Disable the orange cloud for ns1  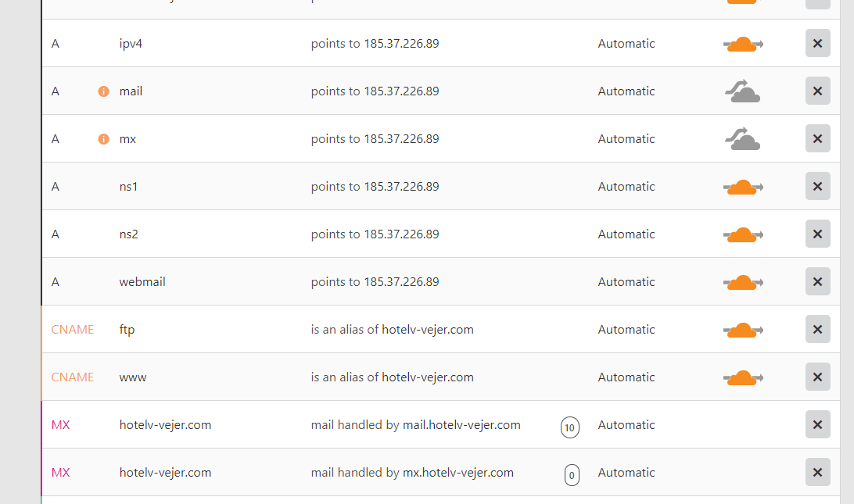[x=742, y=188]
